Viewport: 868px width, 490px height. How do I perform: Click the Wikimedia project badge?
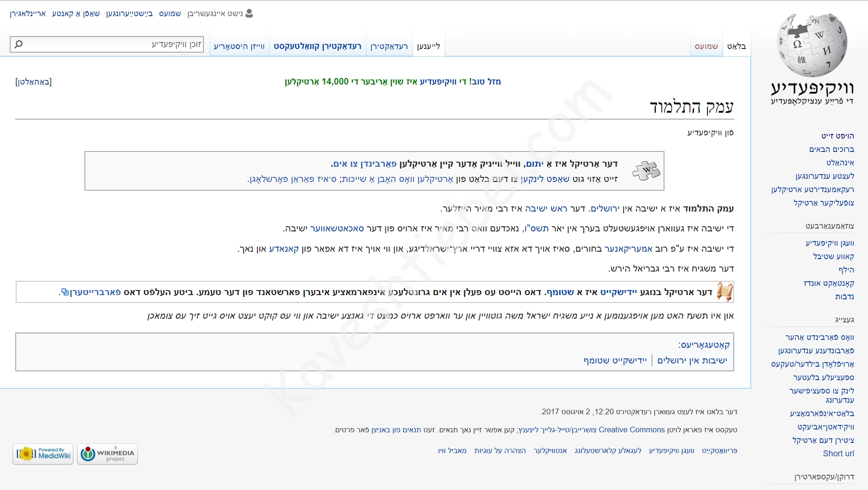(108, 454)
